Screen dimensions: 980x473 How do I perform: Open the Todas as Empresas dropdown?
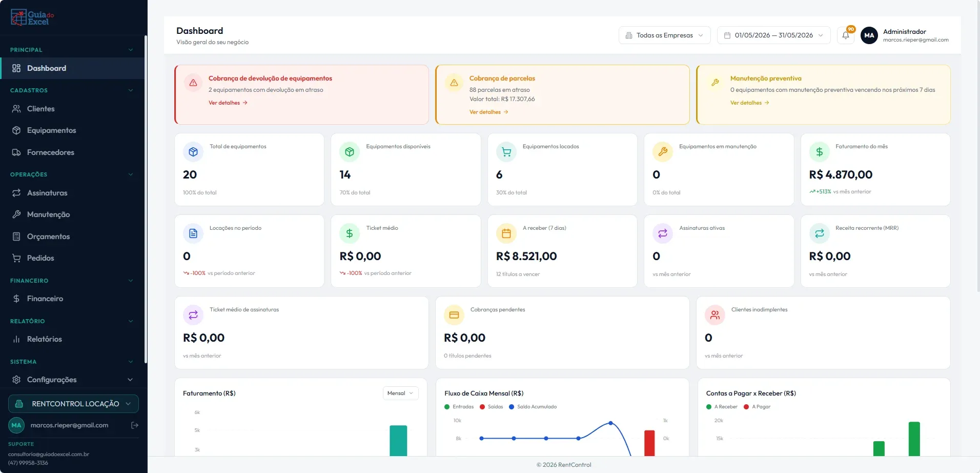point(664,35)
